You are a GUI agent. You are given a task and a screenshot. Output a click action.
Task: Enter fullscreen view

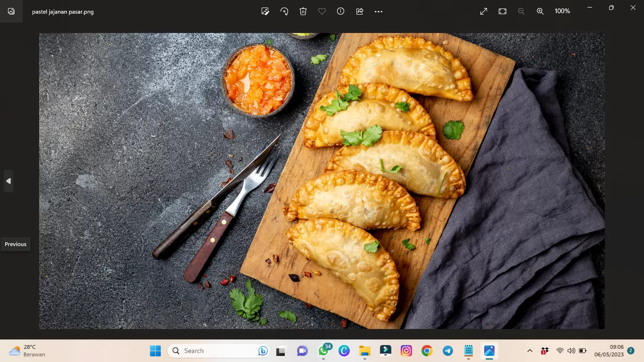coord(483,11)
